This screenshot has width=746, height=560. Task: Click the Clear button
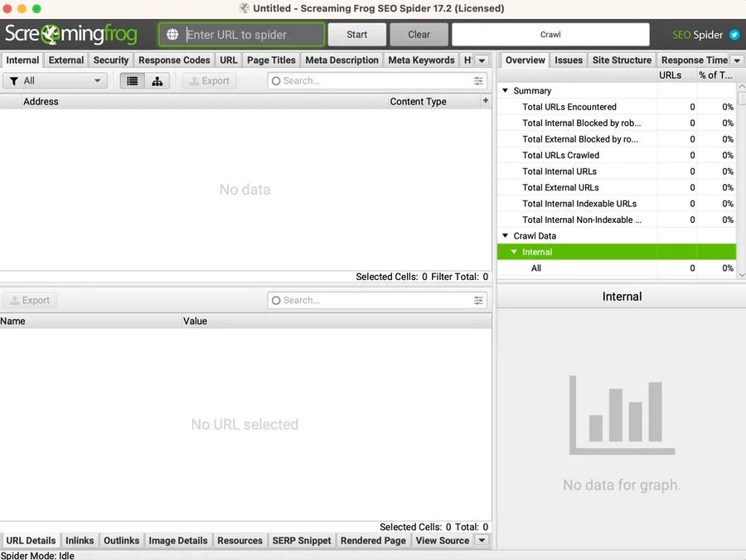(419, 35)
